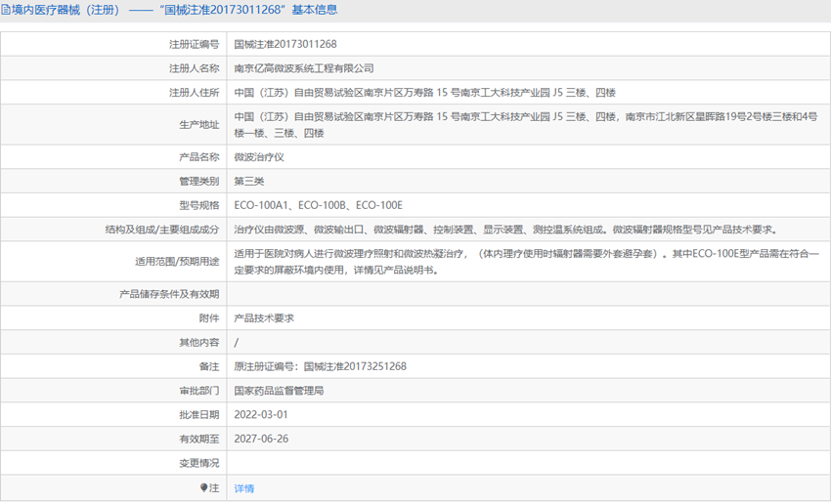Click registrant name 南京亿高微波系统工程有限公司
The width and height of the screenshot is (831, 504).
click(x=304, y=68)
